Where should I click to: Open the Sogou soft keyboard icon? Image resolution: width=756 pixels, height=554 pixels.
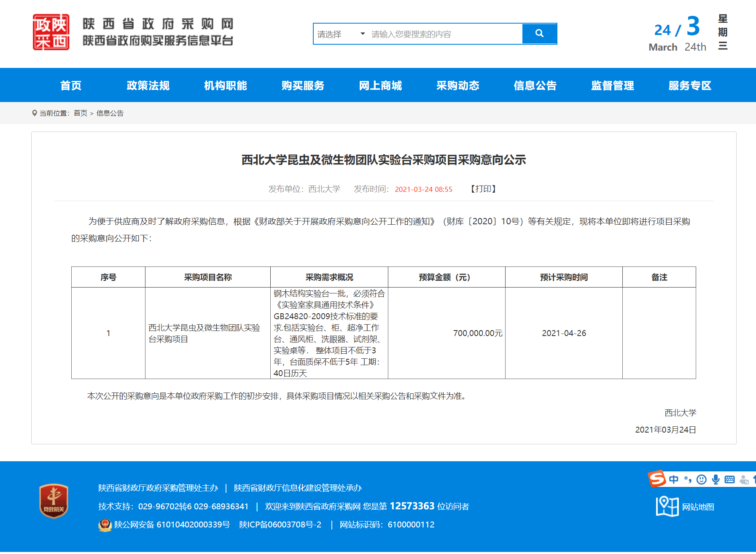(x=729, y=480)
